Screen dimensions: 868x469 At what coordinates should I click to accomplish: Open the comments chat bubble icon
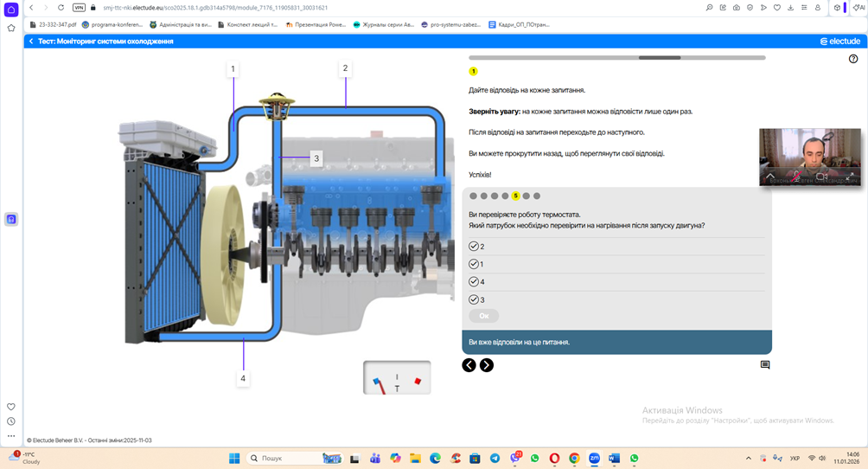tap(765, 365)
